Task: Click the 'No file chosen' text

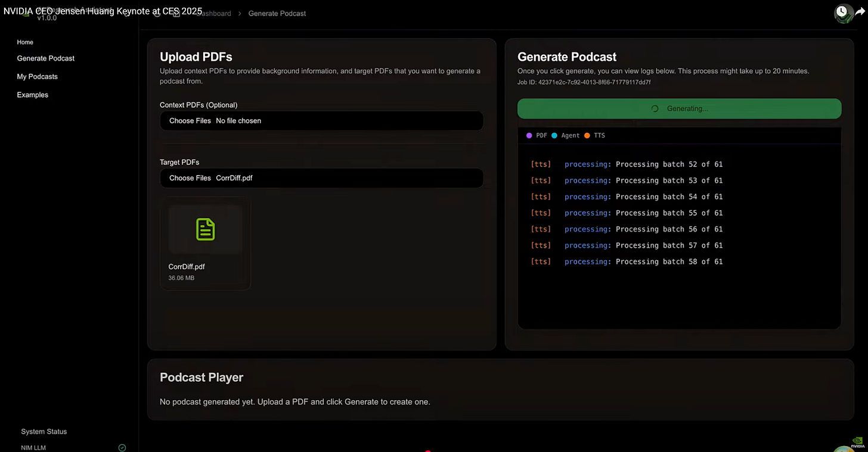Action: point(238,121)
